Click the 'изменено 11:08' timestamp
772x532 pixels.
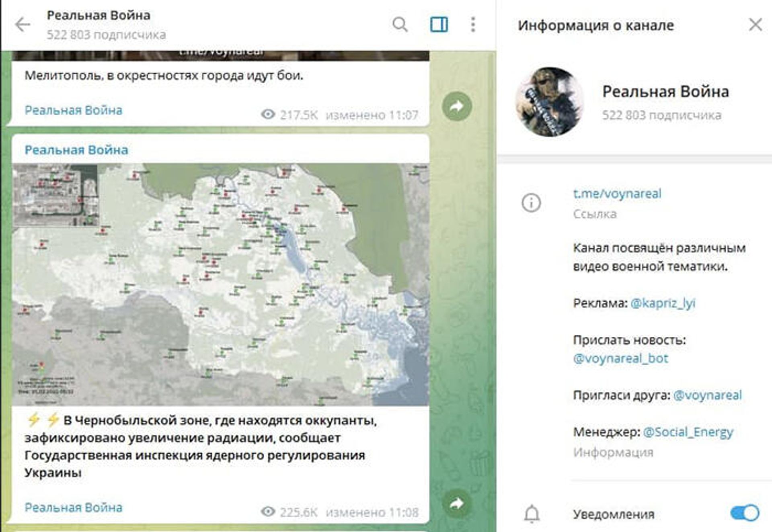[372, 512]
